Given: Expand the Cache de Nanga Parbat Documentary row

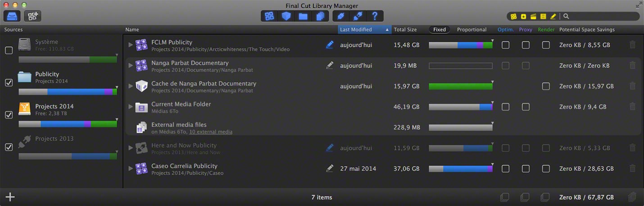Looking at the screenshot, I should [x=131, y=86].
